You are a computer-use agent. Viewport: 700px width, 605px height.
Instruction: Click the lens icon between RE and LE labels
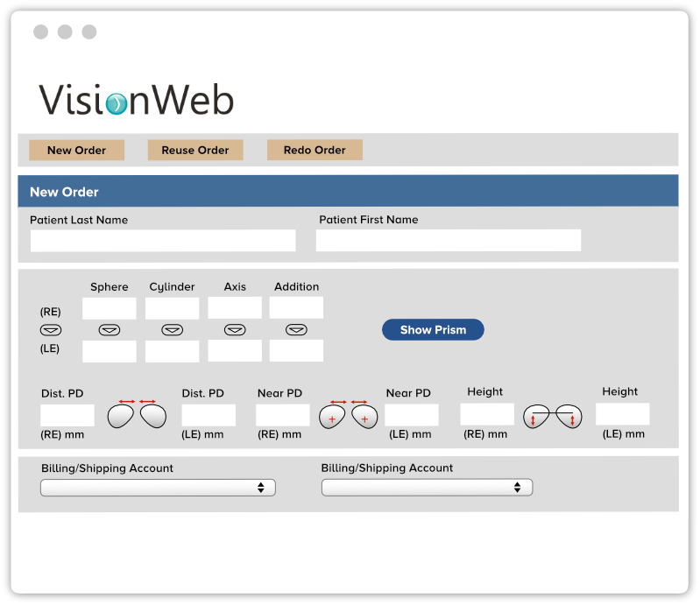pyautogui.click(x=51, y=330)
